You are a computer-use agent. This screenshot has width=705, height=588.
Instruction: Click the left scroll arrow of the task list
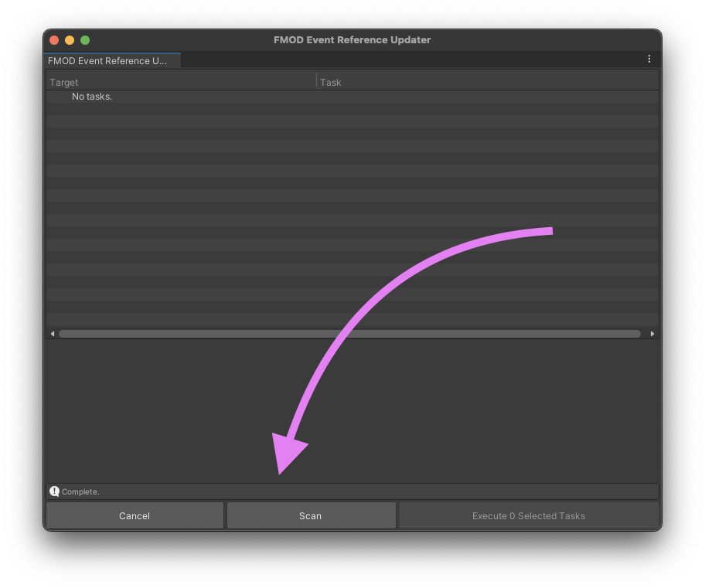coord(53,334)
